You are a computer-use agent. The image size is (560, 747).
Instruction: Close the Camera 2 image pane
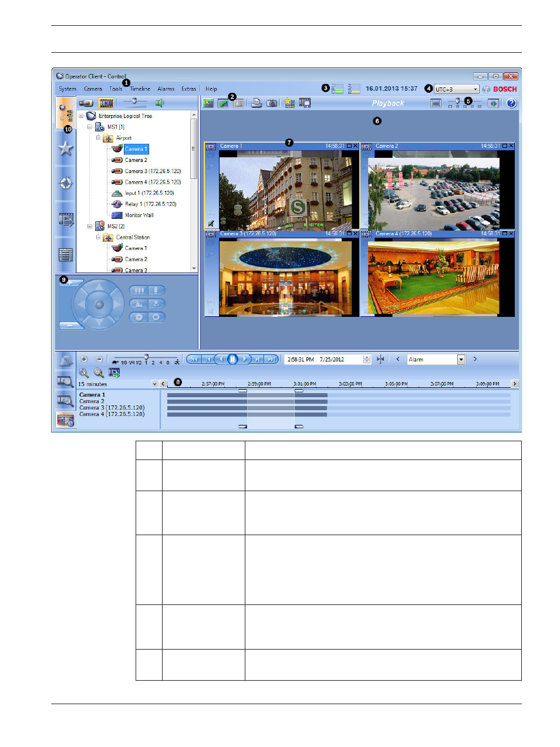511,146
